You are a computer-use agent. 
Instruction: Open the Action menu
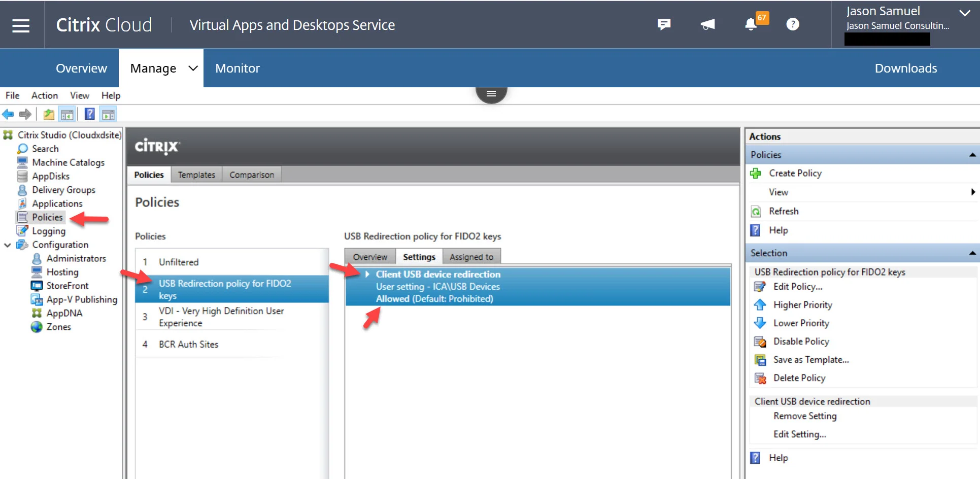click(45, 95)
